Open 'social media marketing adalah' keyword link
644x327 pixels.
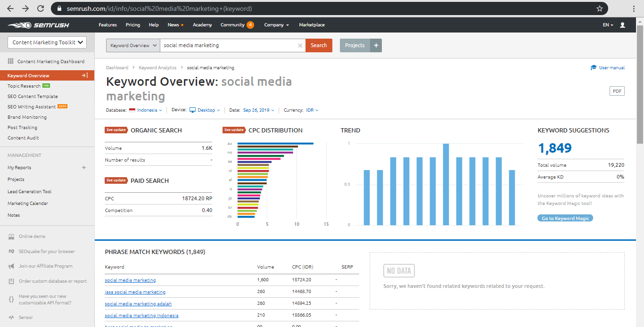[x=138, y=303]
